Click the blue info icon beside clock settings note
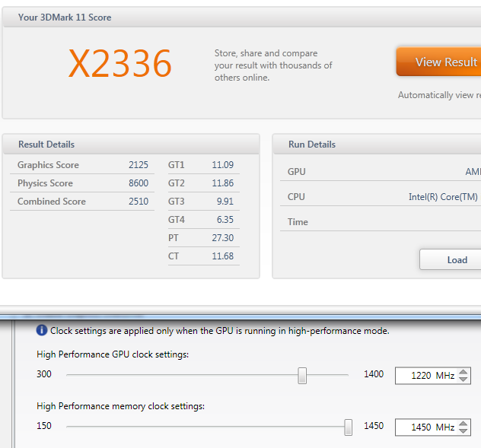Viewport: 481px width, 448px height. point(42,331)
